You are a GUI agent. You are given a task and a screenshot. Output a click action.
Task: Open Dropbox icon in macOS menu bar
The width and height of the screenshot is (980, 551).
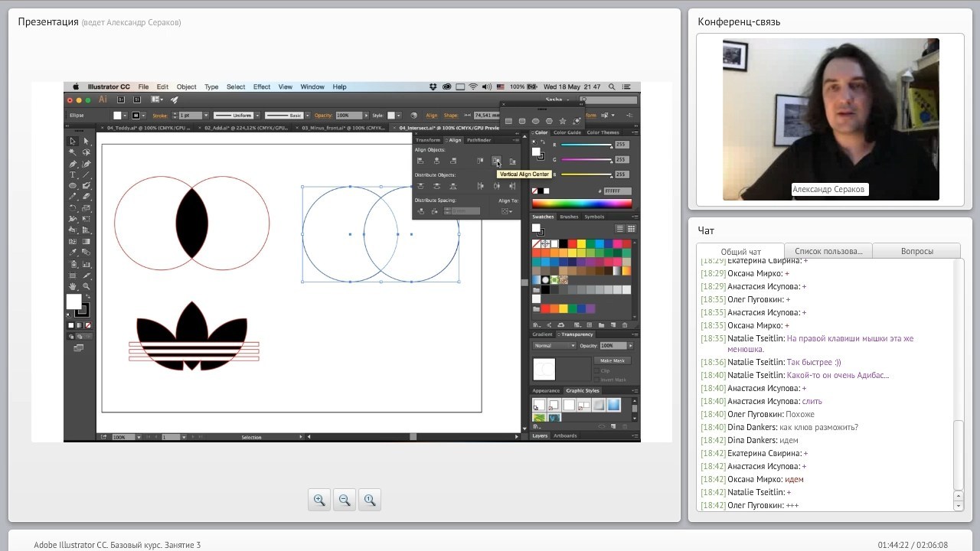(x=433, y=86)
